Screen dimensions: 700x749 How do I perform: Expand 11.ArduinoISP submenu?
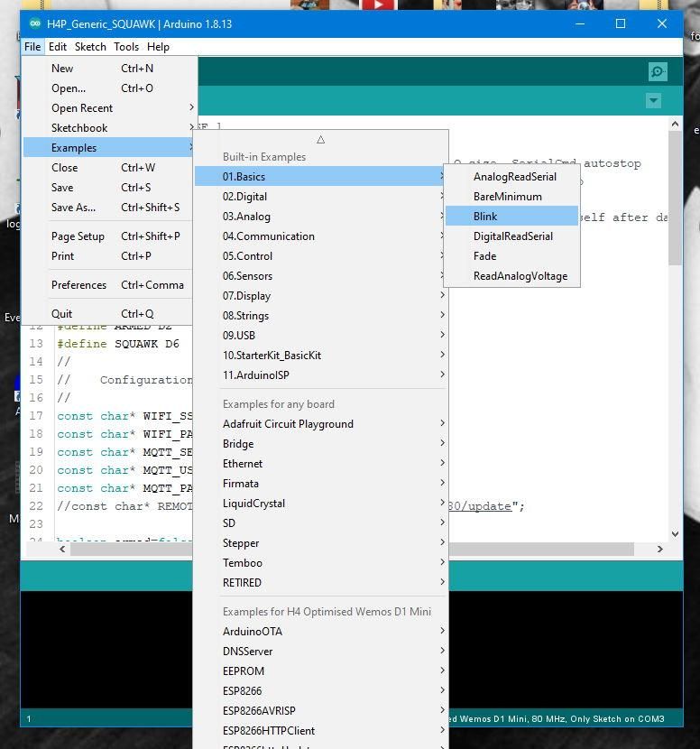[x=320, y=375]
